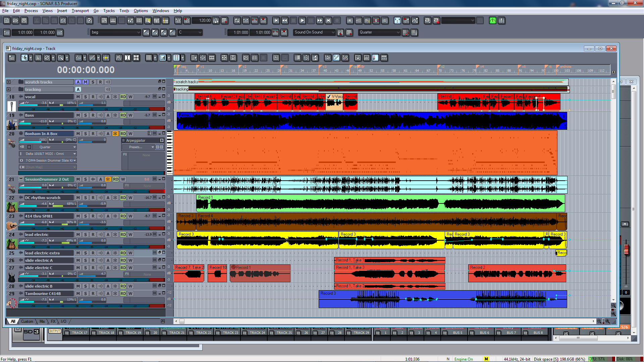Click the W write button on Bass track

pos(130,115)
